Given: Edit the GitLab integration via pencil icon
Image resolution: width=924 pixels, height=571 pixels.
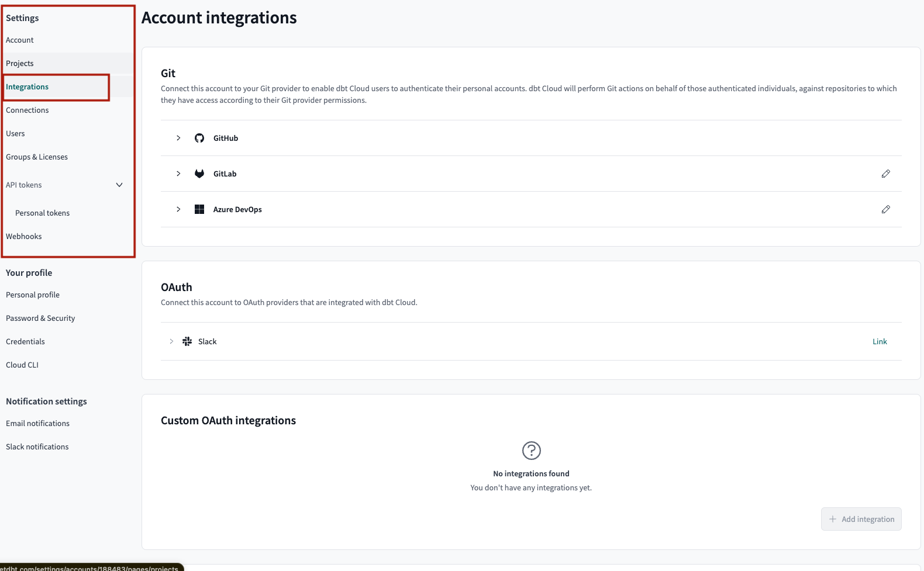Looking at the screenshot, I should tap(885, 174).
